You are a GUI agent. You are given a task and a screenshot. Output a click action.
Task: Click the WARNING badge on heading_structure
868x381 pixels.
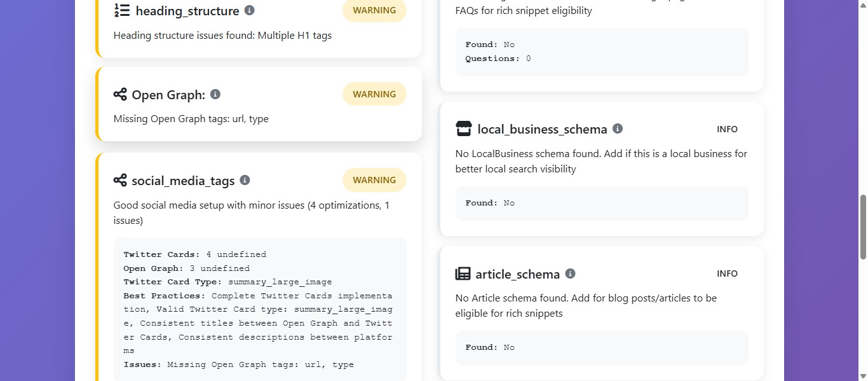[374, 10]
